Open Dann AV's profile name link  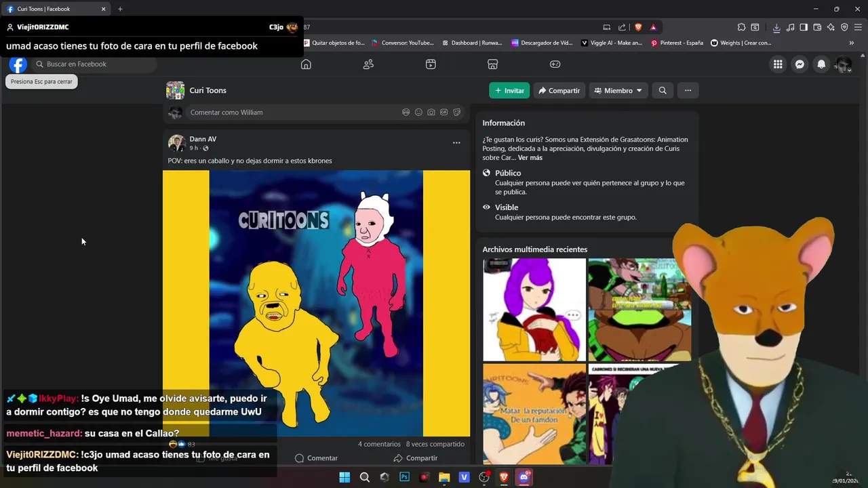tap(203, 139)
